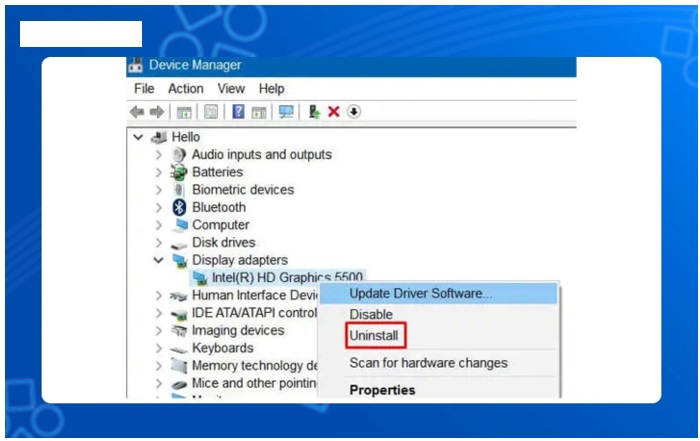The width and height of the screenshot is (700, 441).
Task: Select Update Driver Software in context menu
Action: [420, 293]
